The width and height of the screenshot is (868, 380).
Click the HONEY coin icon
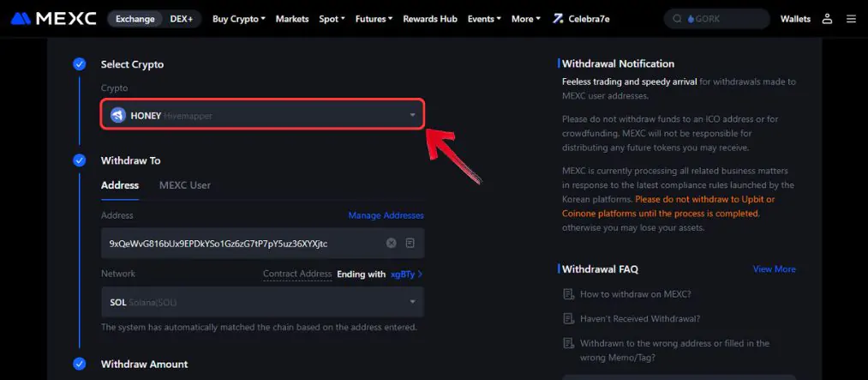coord(118,115)
